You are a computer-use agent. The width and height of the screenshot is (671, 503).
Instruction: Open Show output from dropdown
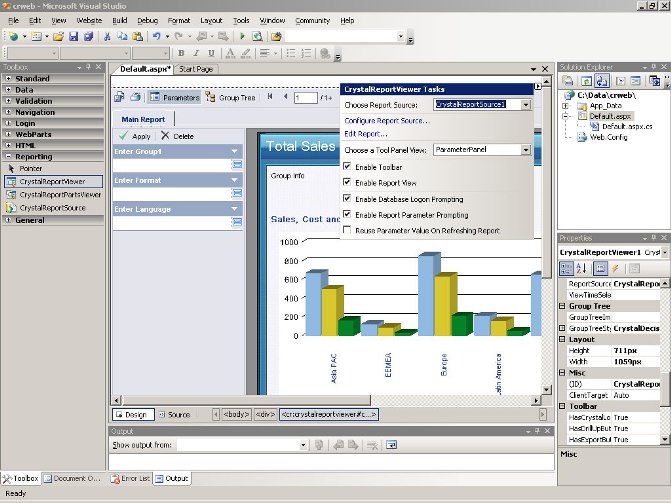(303, 445)
